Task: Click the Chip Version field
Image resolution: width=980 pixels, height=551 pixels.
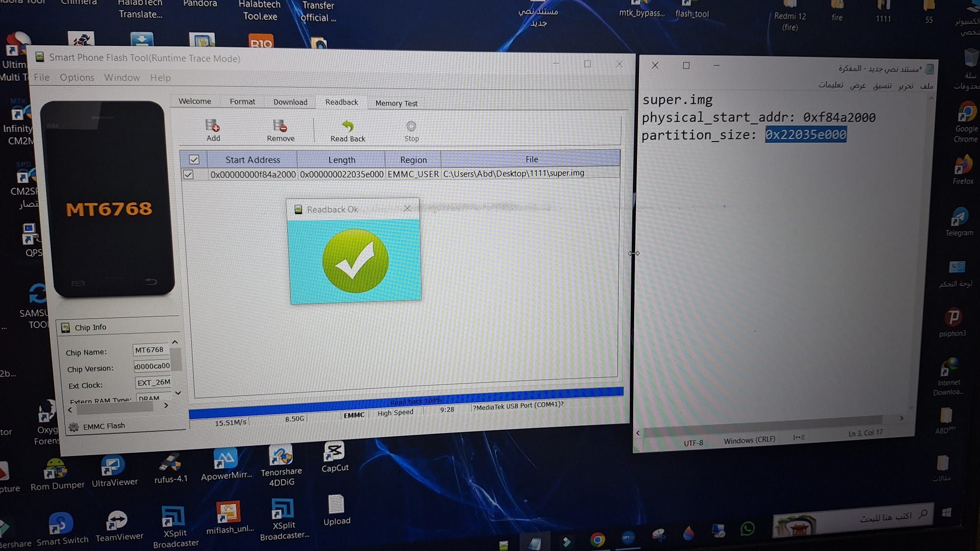Action: (x=152, y=366)
